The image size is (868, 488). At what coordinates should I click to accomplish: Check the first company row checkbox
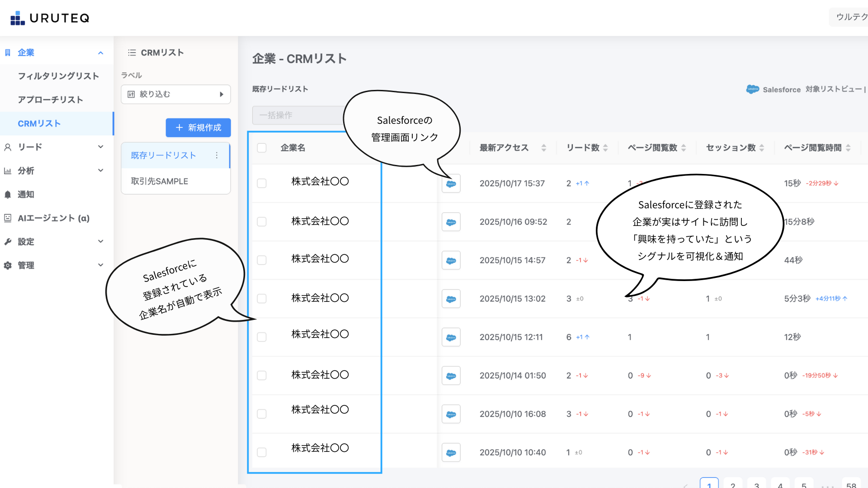pos(262,183)
